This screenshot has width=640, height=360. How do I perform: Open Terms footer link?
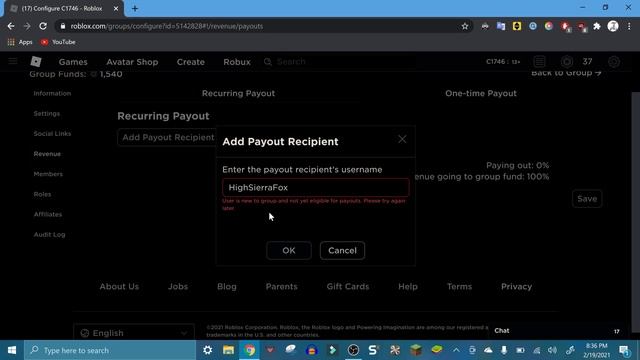point(459,287)
